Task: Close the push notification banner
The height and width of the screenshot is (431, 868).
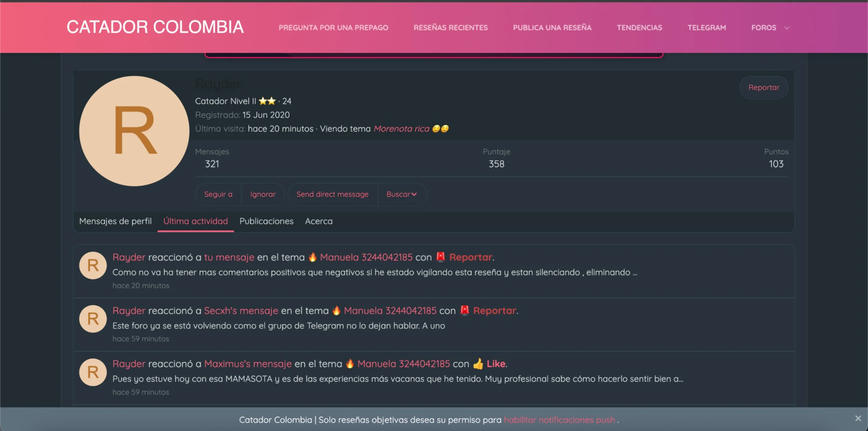Action: 858,418
